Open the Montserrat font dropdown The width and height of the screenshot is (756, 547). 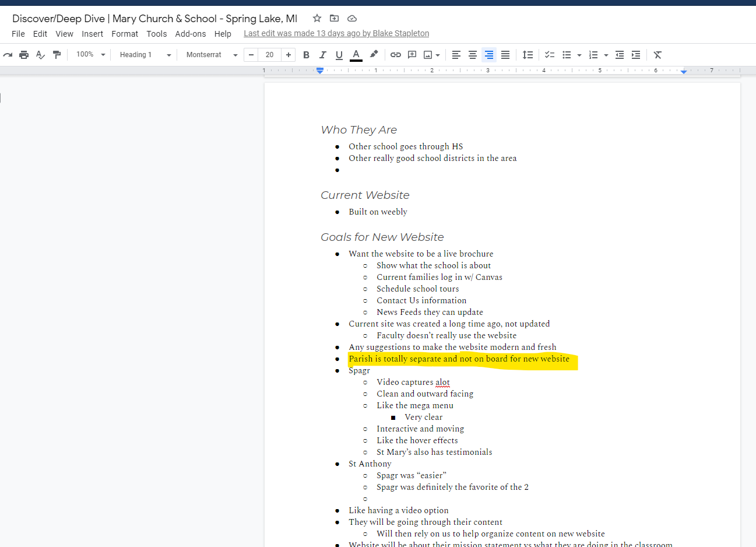(x=212, y=55)
